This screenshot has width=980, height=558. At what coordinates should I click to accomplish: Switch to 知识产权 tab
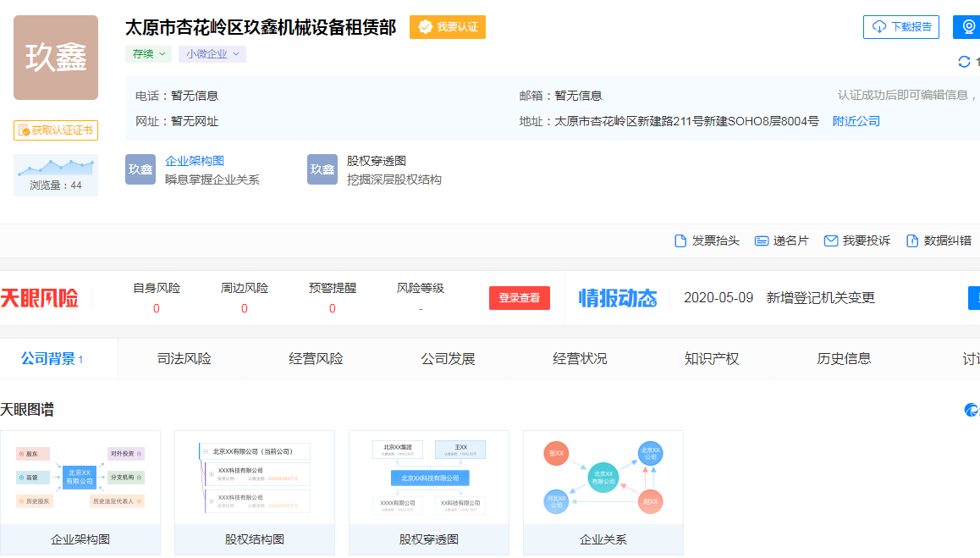tap(712, 358)
